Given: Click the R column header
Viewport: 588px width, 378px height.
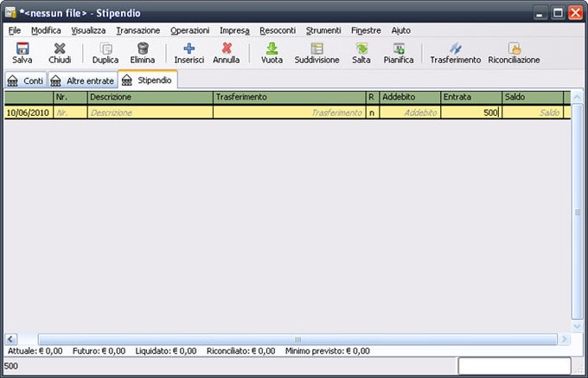Looking at the screenshot, I should [372, 97].
